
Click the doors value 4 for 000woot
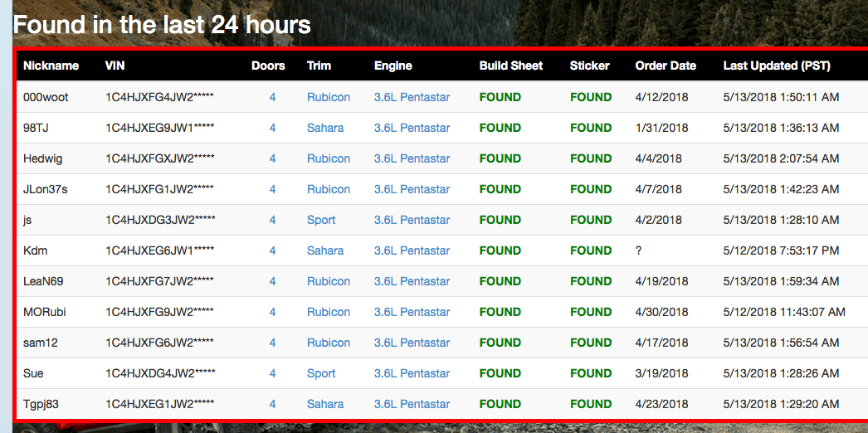272,97
